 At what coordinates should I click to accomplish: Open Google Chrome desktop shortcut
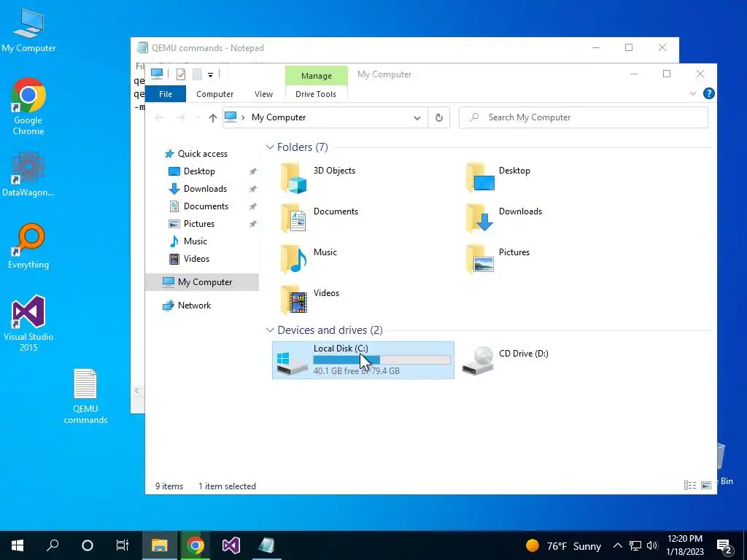tap(28, 106)
